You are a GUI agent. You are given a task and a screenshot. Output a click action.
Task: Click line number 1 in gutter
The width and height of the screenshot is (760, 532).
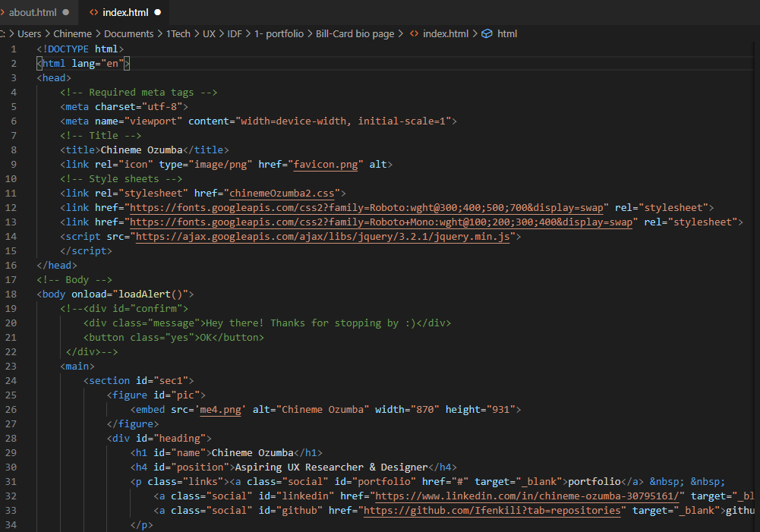[14, 49]
